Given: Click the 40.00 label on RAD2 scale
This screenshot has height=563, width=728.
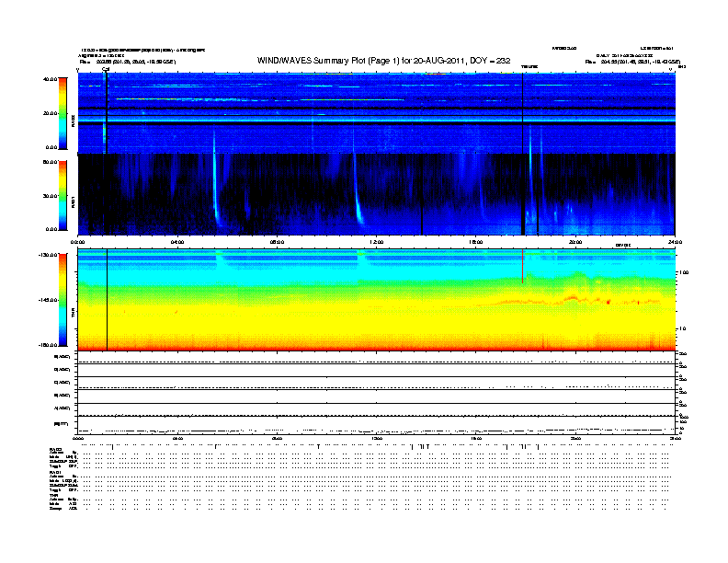Looking at the screenshot, I should pos(50,79).
